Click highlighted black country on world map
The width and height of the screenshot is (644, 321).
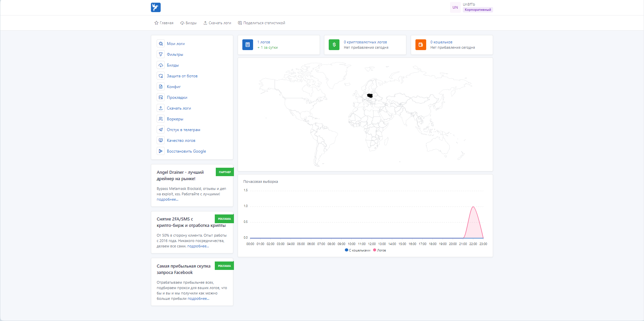(370, 96)
